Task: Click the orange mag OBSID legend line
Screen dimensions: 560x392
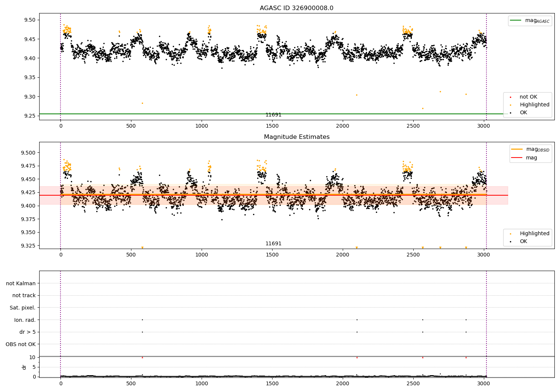Action: tap(517, 149)
